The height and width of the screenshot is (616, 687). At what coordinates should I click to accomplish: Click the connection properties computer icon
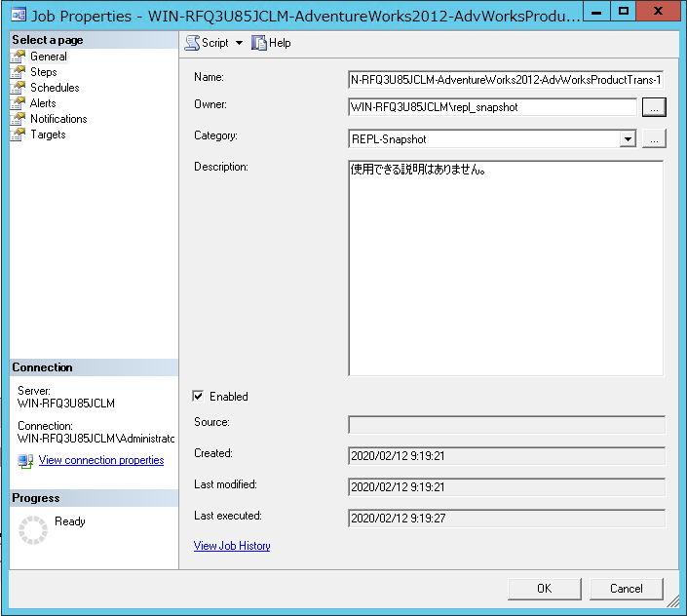[25, 461]
